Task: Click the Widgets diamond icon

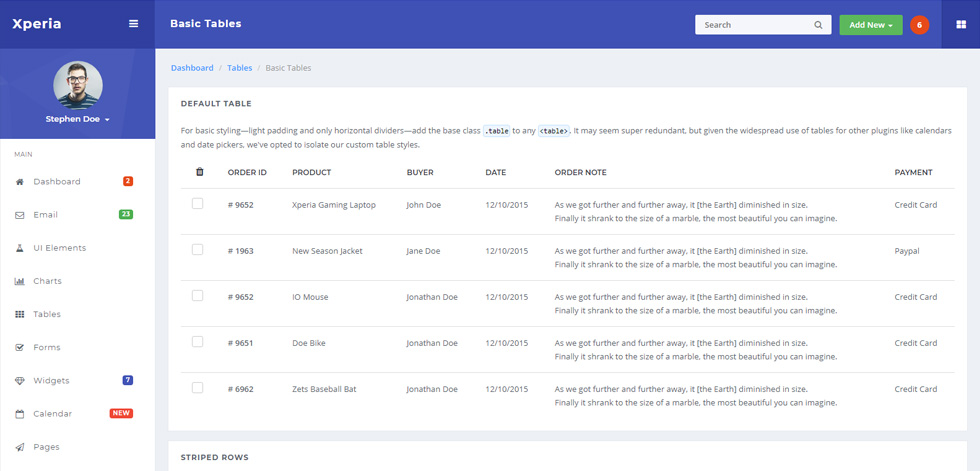Action: [19, 380]
